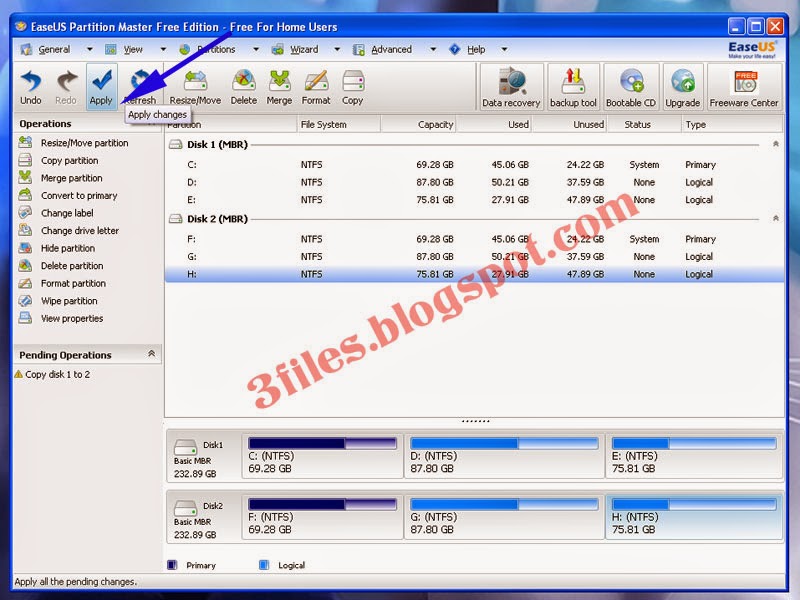Click the Redo toolbar icon
The width and height of the screenshot is (800, 600).
66,87
